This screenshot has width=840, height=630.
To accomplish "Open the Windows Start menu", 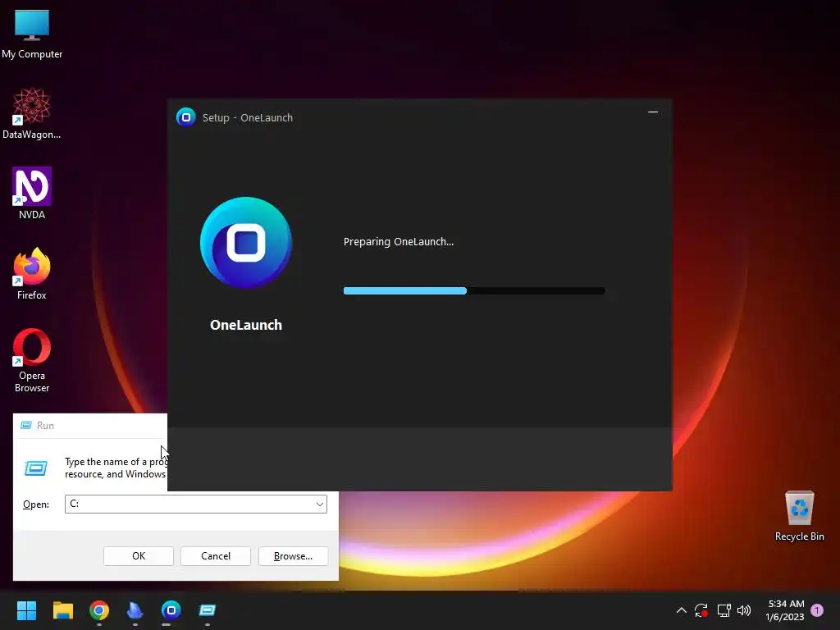I will [26, 610].
